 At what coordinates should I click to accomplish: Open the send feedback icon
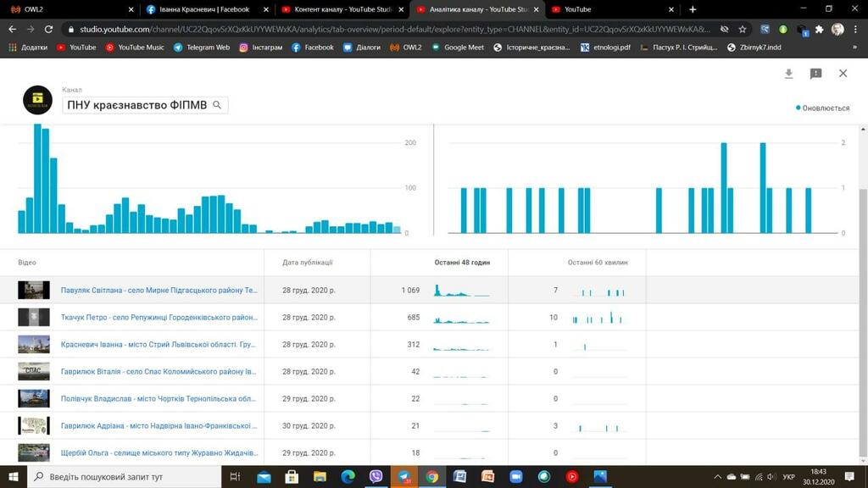pos(815,74)
